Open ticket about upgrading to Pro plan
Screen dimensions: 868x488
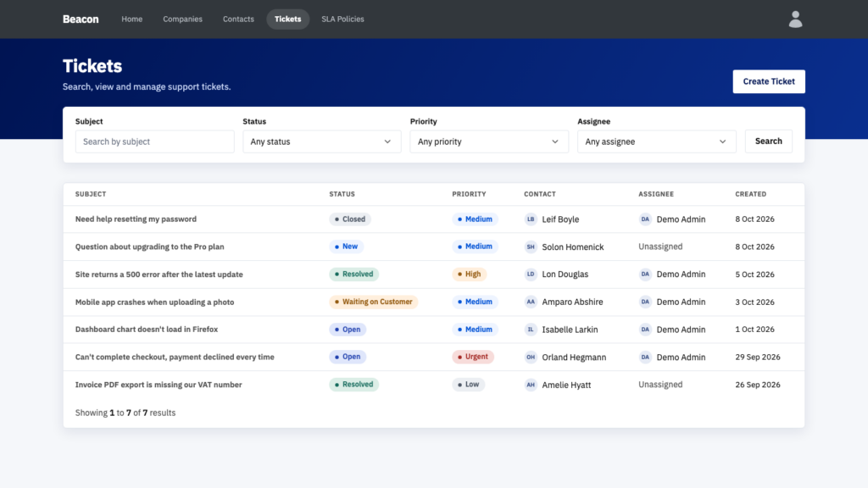click(149, 247)
